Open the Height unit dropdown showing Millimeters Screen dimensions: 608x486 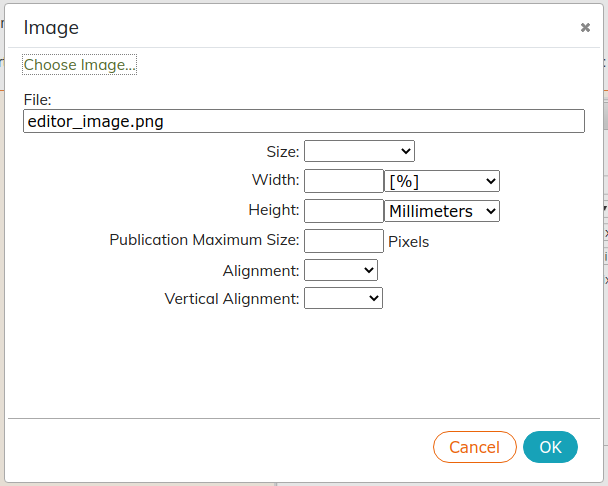point(442,211)
